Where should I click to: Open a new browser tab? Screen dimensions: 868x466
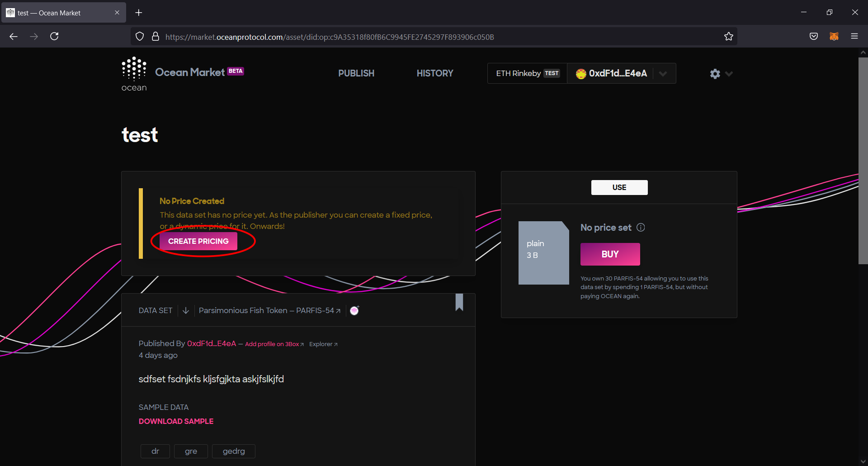(139, 13)
